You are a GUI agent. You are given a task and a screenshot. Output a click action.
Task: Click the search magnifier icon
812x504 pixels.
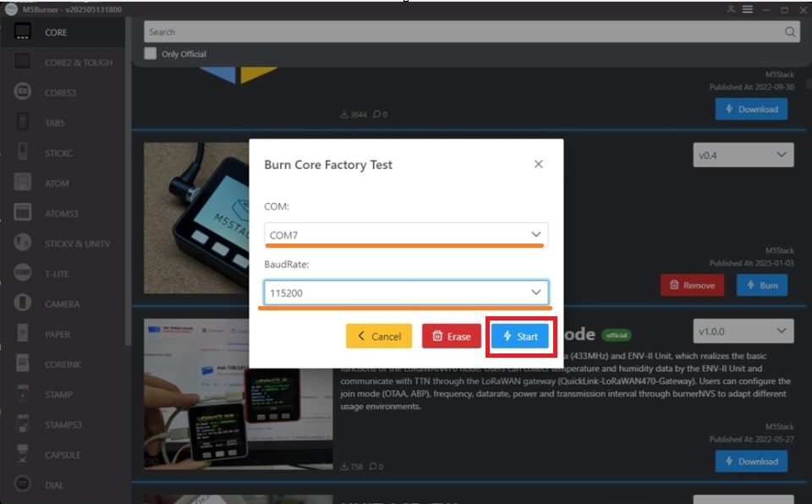[790, 32]
